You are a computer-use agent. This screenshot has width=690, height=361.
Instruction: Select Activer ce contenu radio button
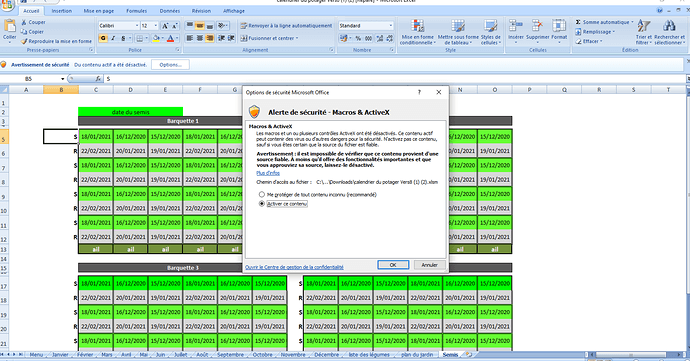point(262,204)
